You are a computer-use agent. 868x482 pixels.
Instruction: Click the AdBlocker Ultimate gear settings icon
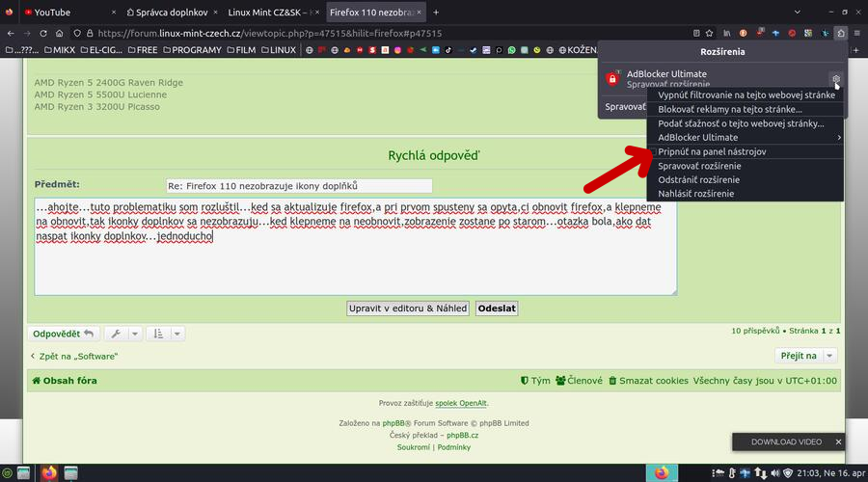tap(836, 79)
